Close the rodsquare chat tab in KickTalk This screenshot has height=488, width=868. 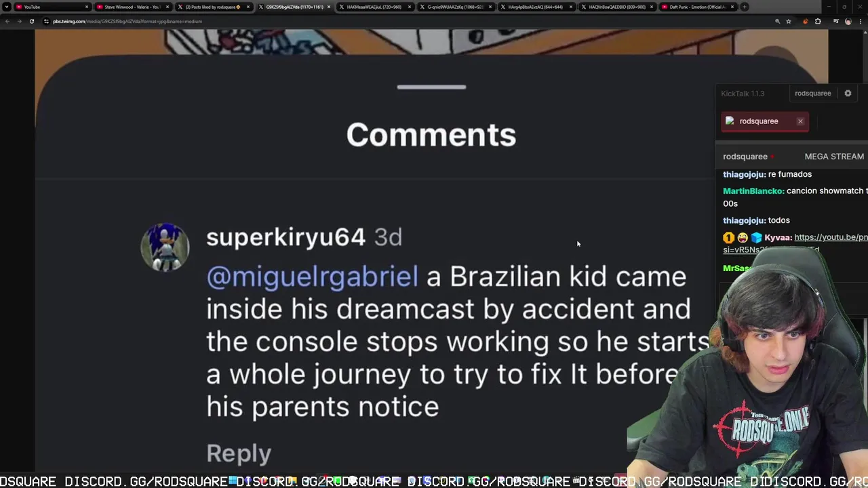800,121
